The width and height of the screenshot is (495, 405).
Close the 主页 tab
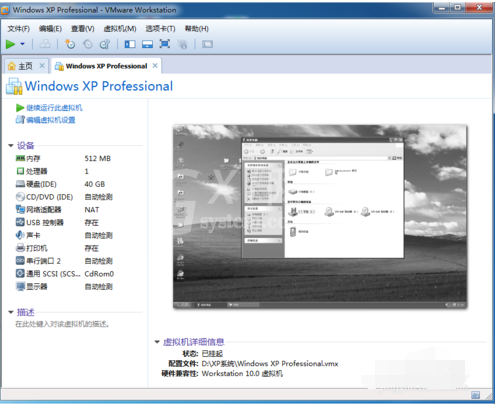pyautogui.click(x=42, y=66)
